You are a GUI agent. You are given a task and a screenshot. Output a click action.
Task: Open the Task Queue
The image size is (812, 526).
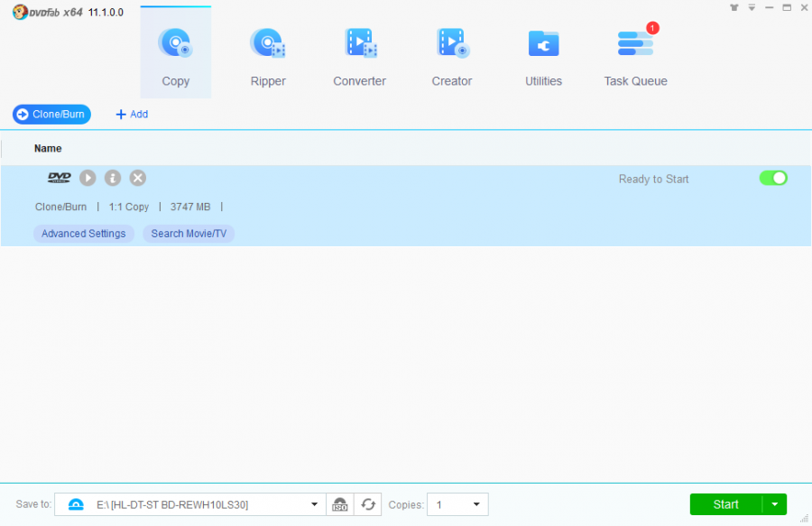[635, 56]
